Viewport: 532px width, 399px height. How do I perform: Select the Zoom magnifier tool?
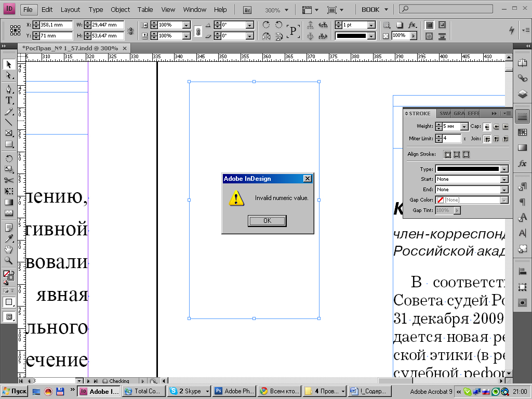tap(9, 261)
